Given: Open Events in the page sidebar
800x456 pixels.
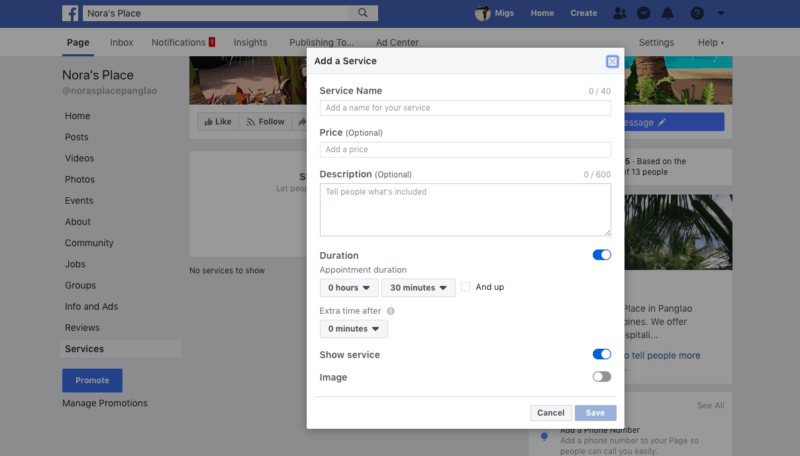Looking at the screenshot, I should tap(79, 200).
